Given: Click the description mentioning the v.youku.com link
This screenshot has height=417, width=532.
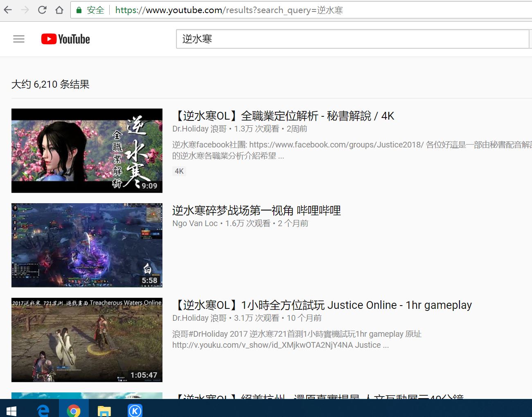Looking at the screenshot, I should point(297,340).
